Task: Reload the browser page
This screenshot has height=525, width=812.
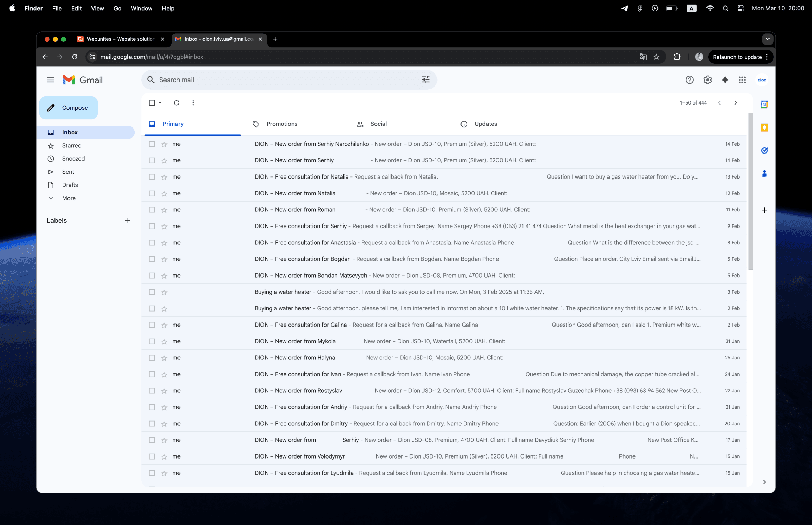Action: [74, 57]
